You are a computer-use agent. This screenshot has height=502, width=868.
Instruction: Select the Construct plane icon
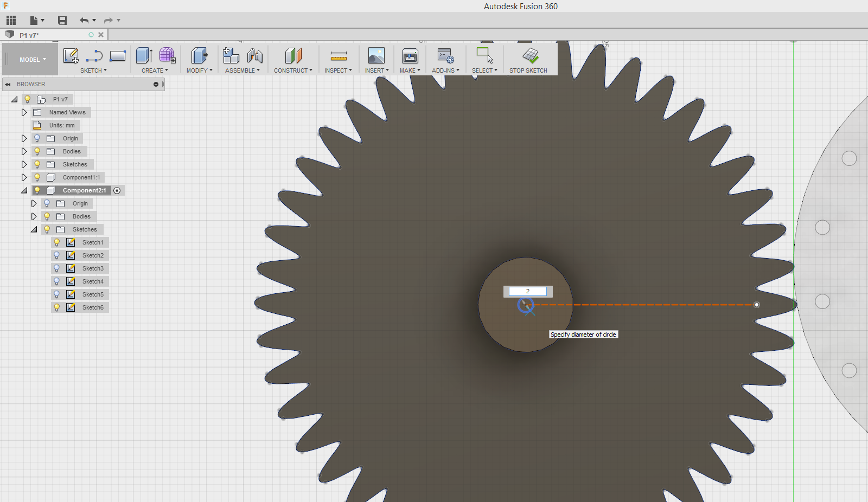click(x=293, y=55)
